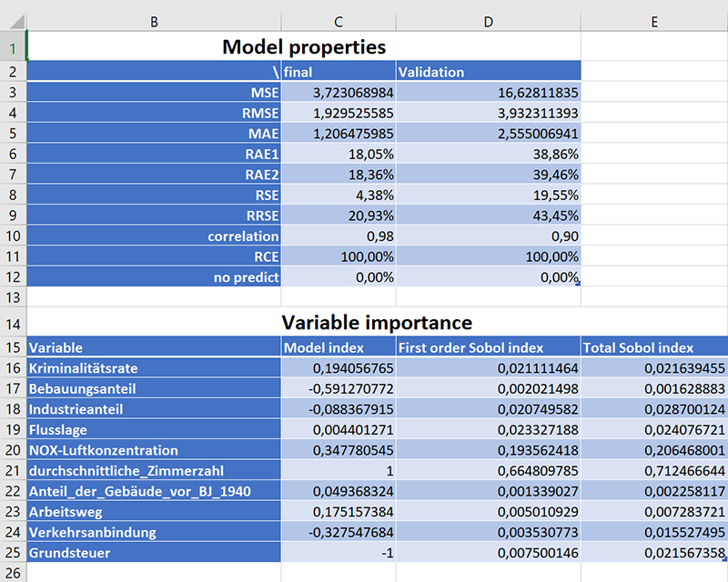The image size is (728, 582).
Task: Click the 20,93% RRSE cell
Action: (x=339, y=216)
